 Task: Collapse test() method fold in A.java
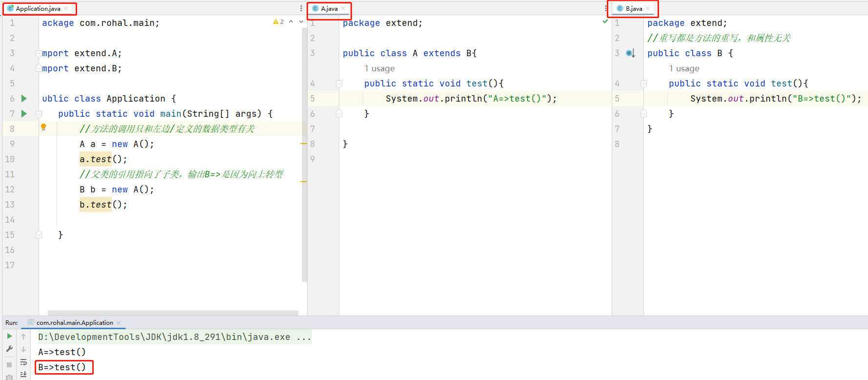click(339, 84)
